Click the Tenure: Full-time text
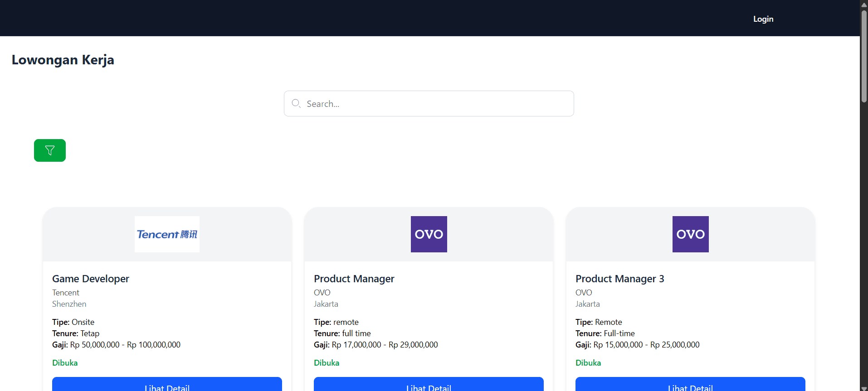The width and height of the screenshot is (868, 391). (x=605, y=333)
